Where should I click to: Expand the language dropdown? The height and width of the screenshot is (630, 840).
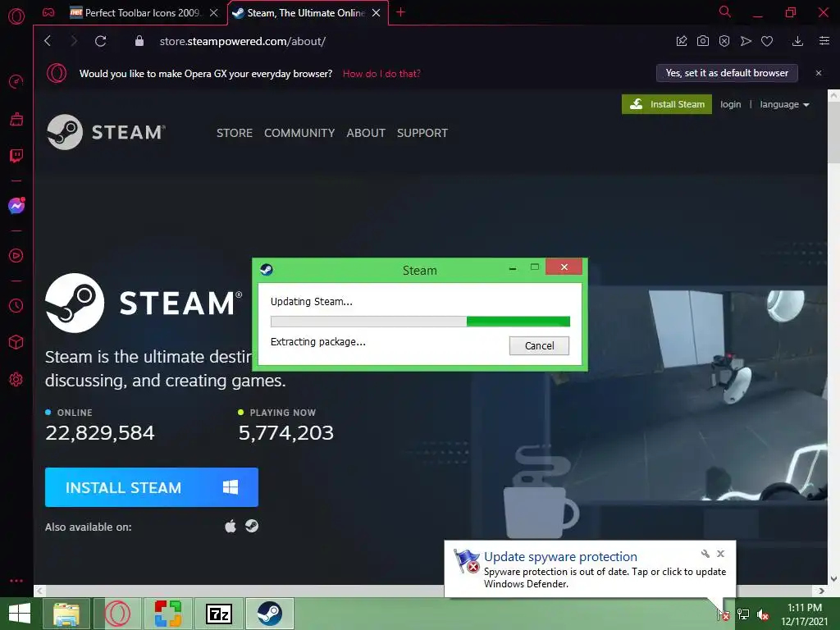coord(784,104)
